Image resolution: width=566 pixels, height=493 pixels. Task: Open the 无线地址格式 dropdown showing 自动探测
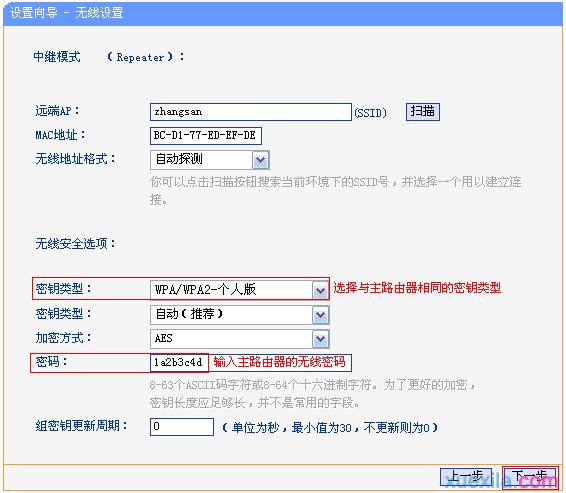[x=210, y=160]
